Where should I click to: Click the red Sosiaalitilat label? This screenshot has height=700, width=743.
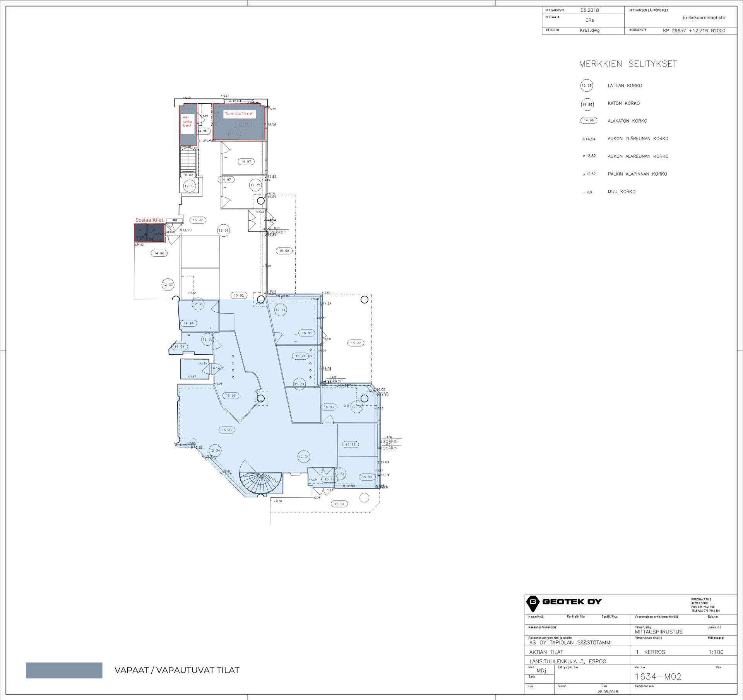click(x=149, y=220)
